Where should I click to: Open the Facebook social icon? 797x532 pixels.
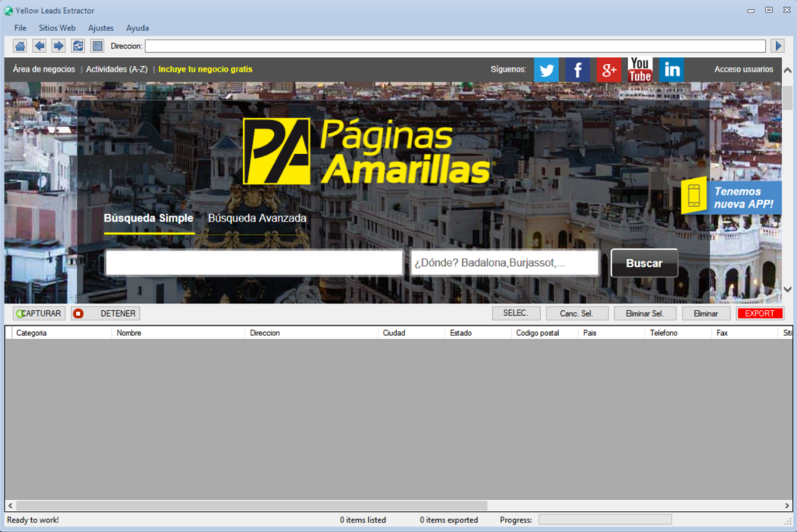click(578, 70)
